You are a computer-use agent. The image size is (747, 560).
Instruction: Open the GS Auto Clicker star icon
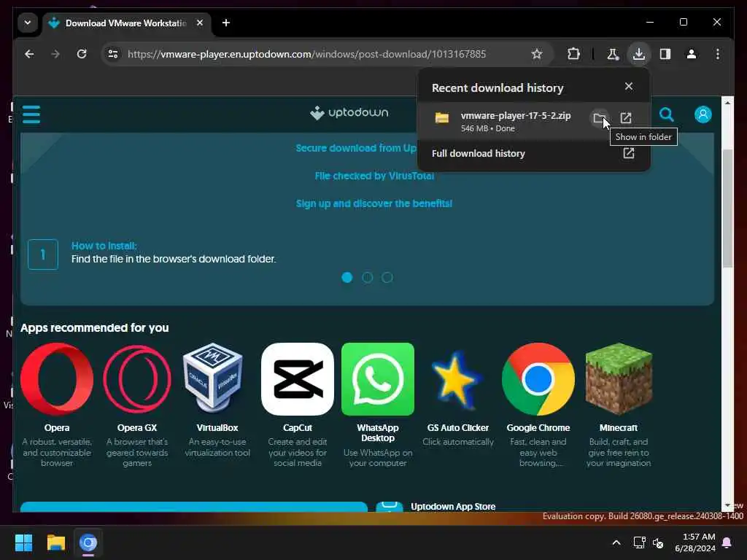click(457, 380)
